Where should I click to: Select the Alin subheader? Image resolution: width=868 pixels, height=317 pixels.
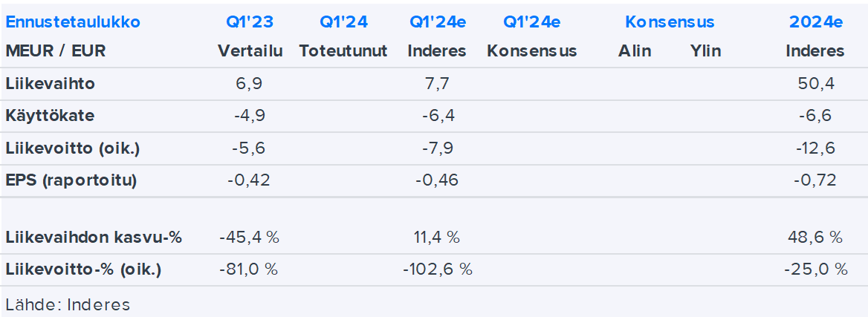tap(635, 51)
